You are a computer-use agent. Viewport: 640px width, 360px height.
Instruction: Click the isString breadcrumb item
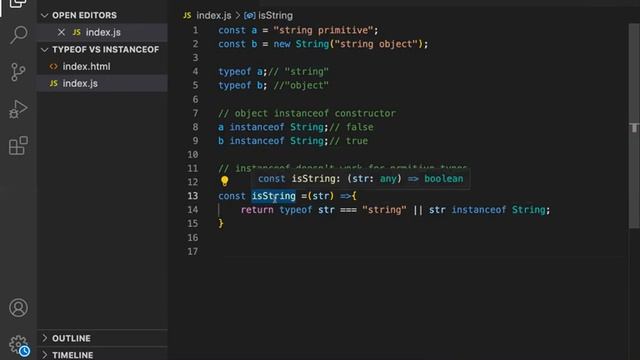(x=276, y=16)
